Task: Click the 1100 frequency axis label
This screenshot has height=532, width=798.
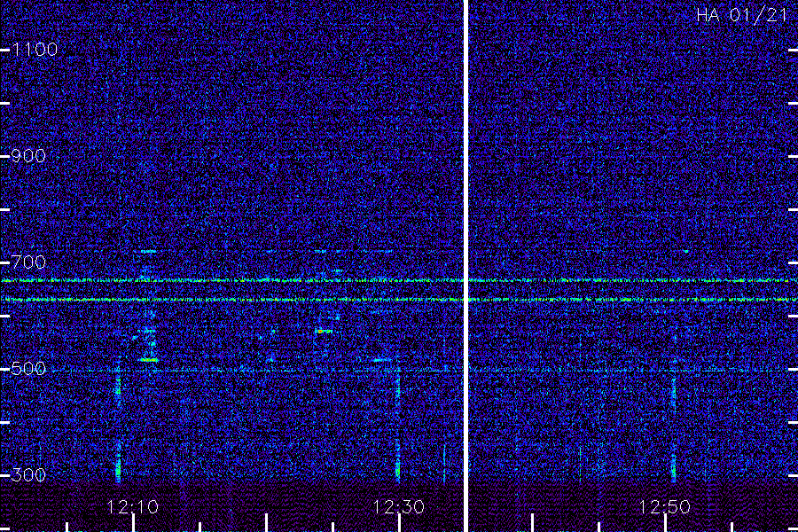Action: [x=35, y=50]
